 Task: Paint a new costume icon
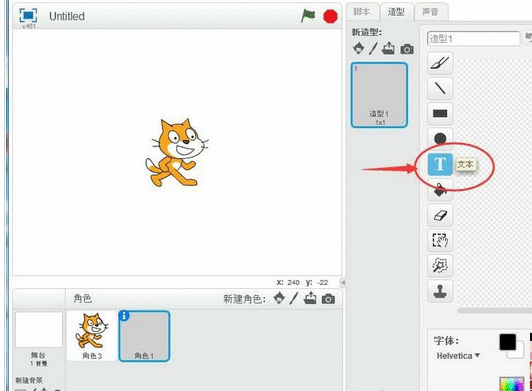(x=373, y=49)
